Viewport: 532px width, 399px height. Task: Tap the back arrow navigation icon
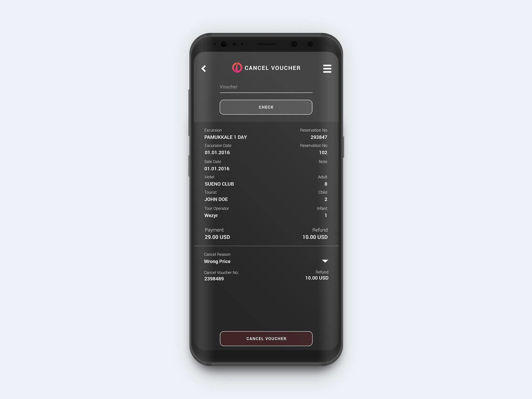204,68
